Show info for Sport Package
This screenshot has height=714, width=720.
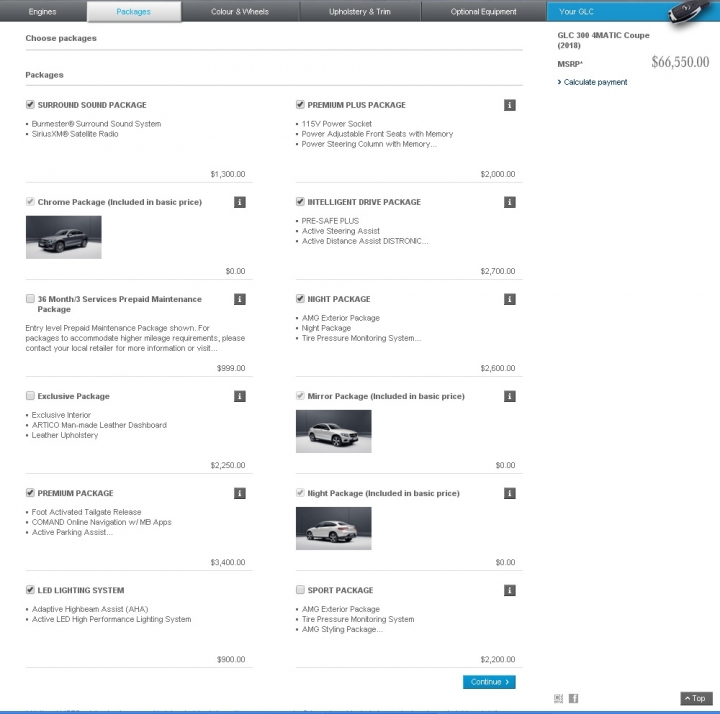pyautogui.click(x=509, y=590)
